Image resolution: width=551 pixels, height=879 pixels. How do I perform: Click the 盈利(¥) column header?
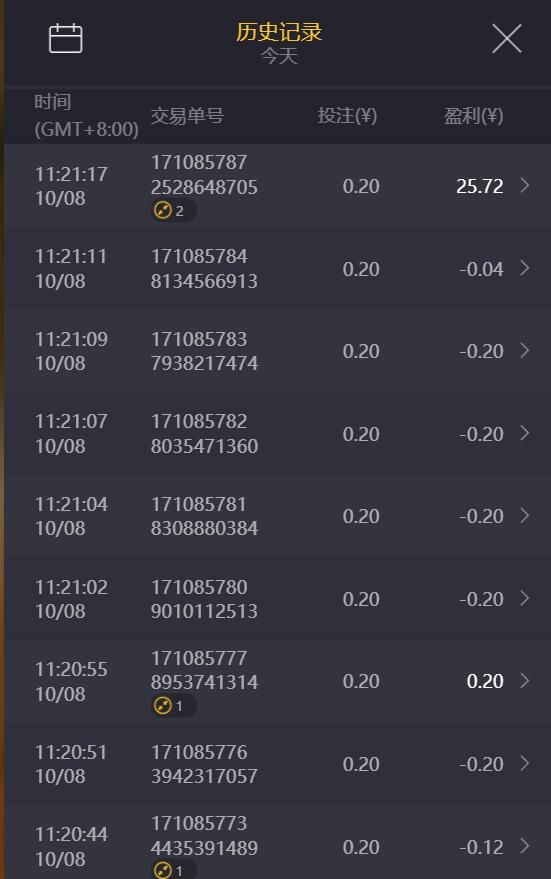pyautogui.click(x=474, y=116)
